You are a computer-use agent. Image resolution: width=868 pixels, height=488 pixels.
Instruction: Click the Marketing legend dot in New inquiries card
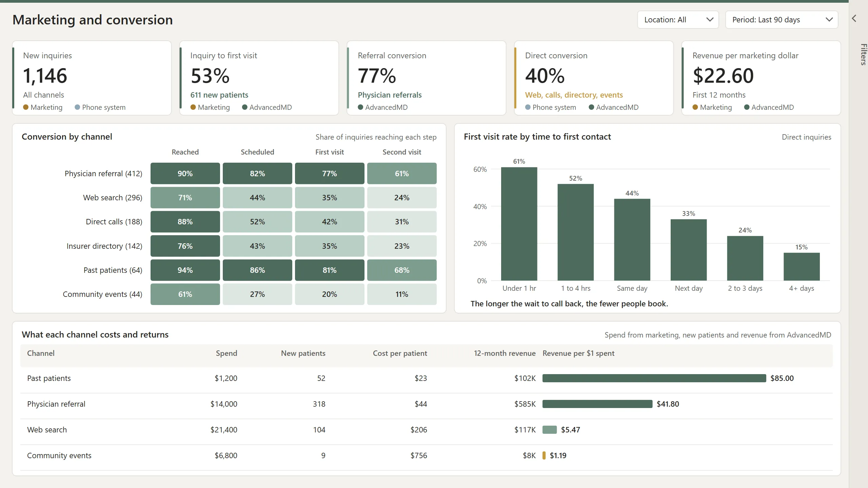(x=26, y=107)
